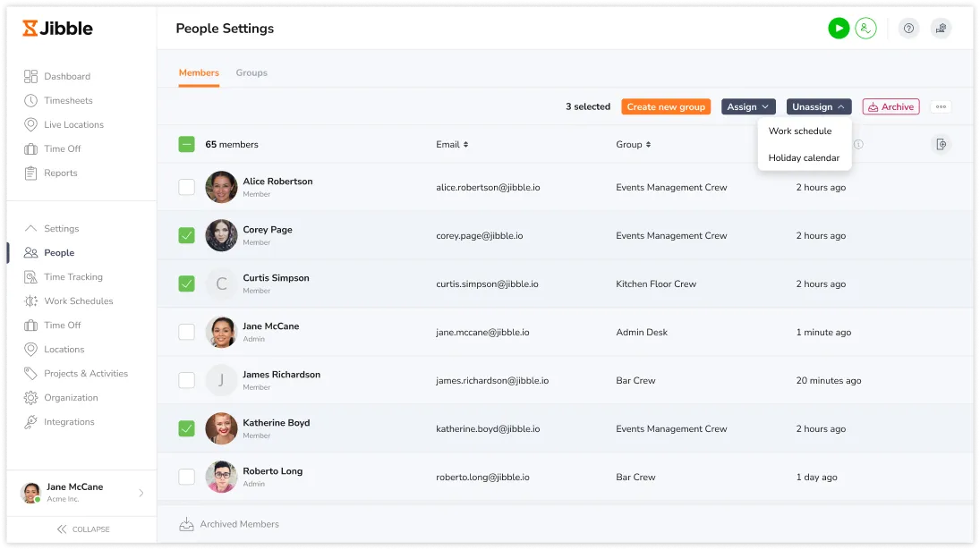Click the green play timer button

click(x=838, y=29)
